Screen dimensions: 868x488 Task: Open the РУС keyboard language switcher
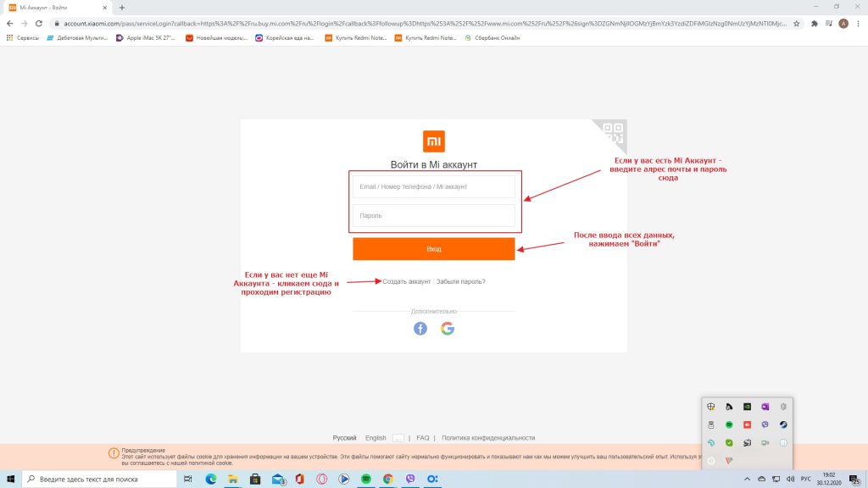pos(805,479)
